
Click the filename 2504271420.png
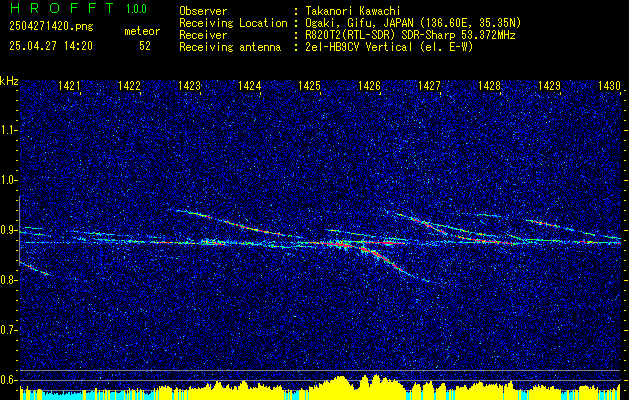[x=51, y=26]
